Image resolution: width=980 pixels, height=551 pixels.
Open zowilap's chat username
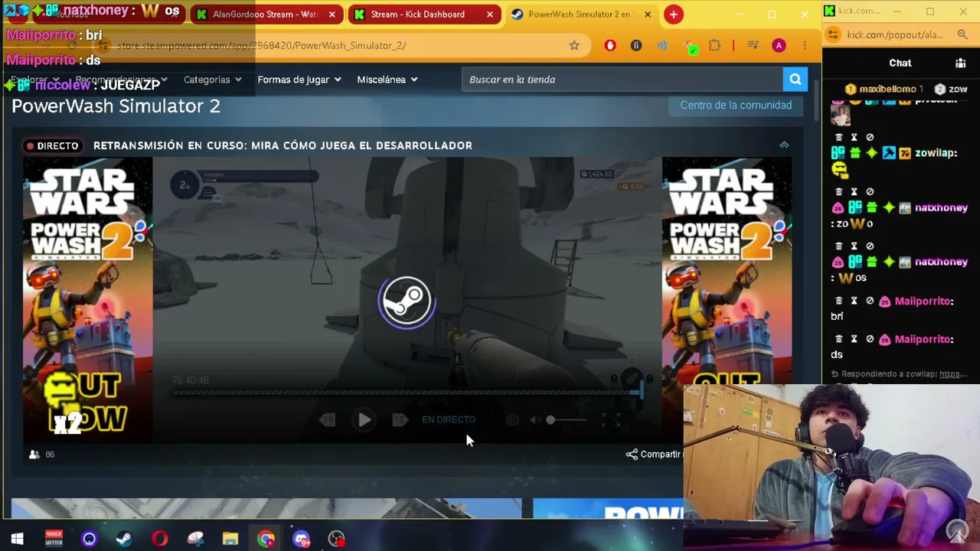tap(936, 153)
